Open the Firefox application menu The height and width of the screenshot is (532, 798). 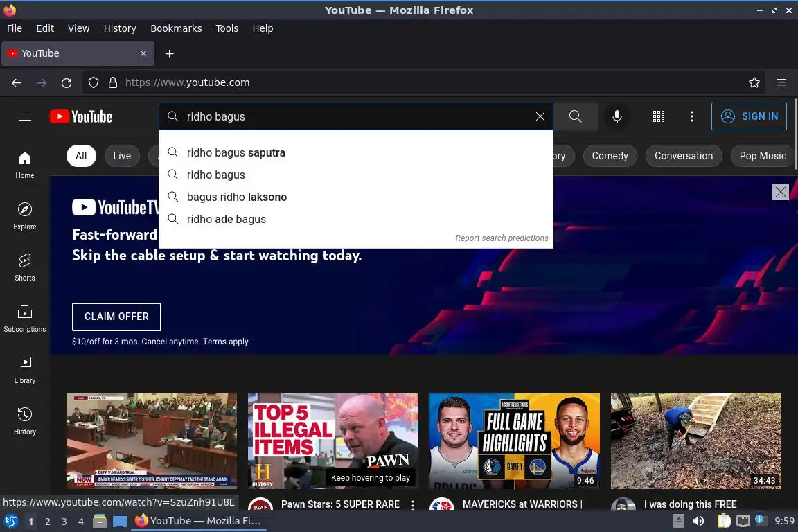(x=781, y=82)
